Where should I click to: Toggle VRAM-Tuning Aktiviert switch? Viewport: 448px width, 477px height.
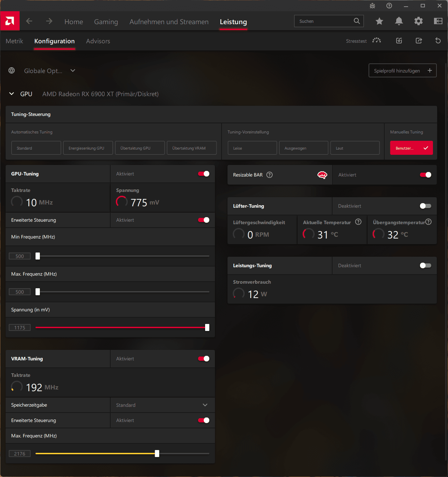[204, 359]
